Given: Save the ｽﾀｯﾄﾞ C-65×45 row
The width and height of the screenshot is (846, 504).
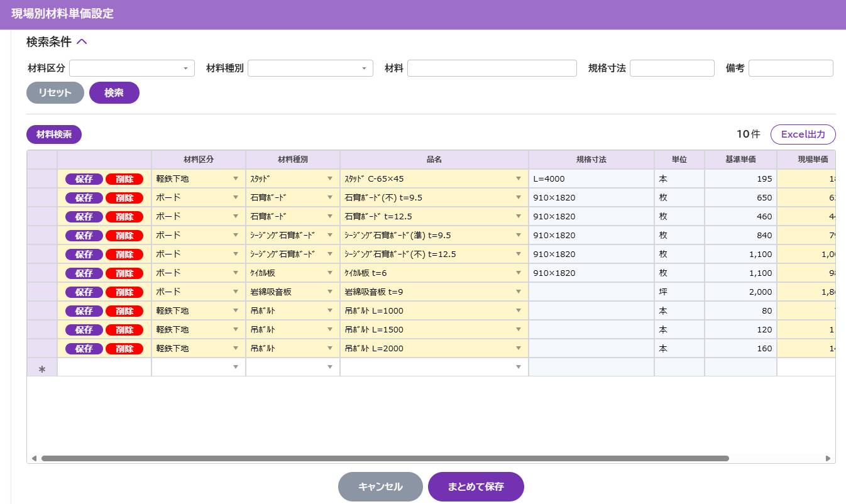Looking at the screenshot, I should point(84,179).
